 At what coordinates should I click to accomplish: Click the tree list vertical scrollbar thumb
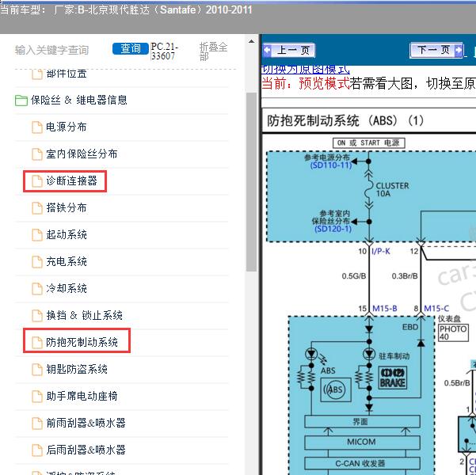[251, 181]
